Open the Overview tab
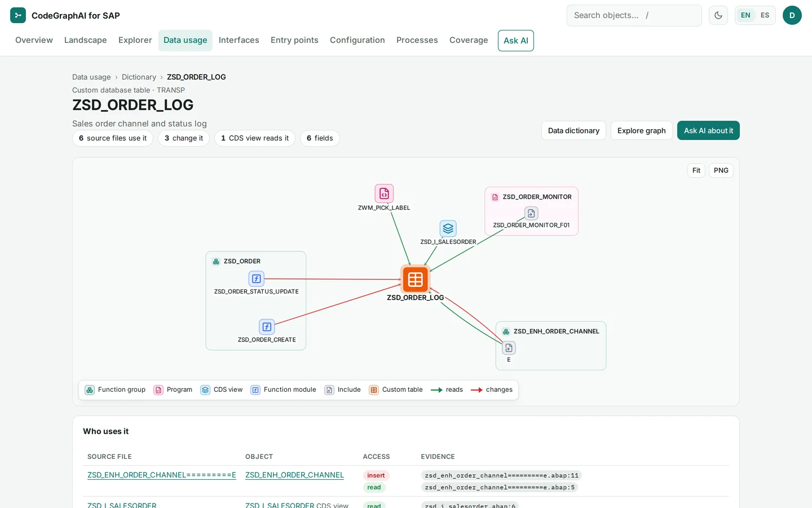This screenshot has height=508, width=812. (x=34, y=40)
